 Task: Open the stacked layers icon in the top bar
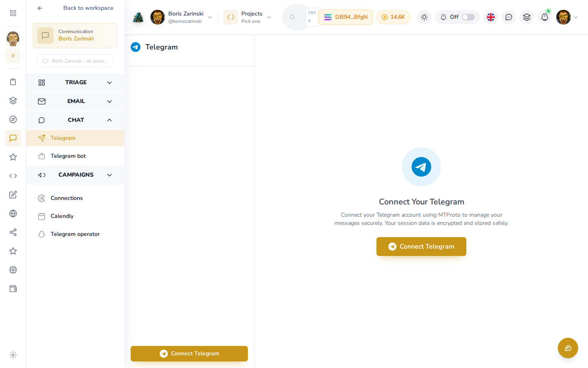(x=527, y=17)
